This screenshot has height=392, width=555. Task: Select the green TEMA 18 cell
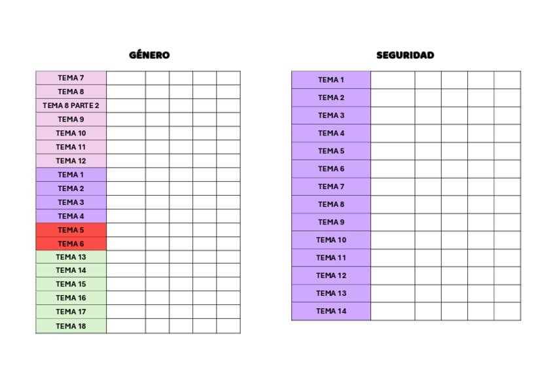[x=71, y=326]
